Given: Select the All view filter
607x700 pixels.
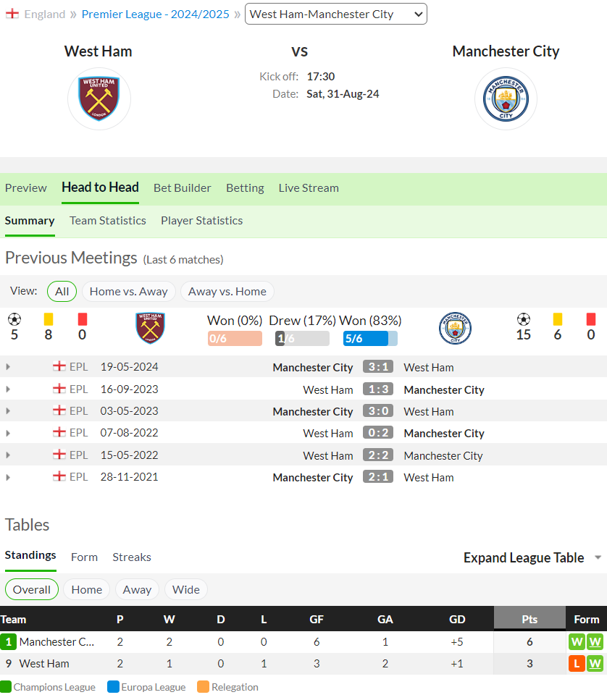Looking at the screenshot, I should point(62,292).
